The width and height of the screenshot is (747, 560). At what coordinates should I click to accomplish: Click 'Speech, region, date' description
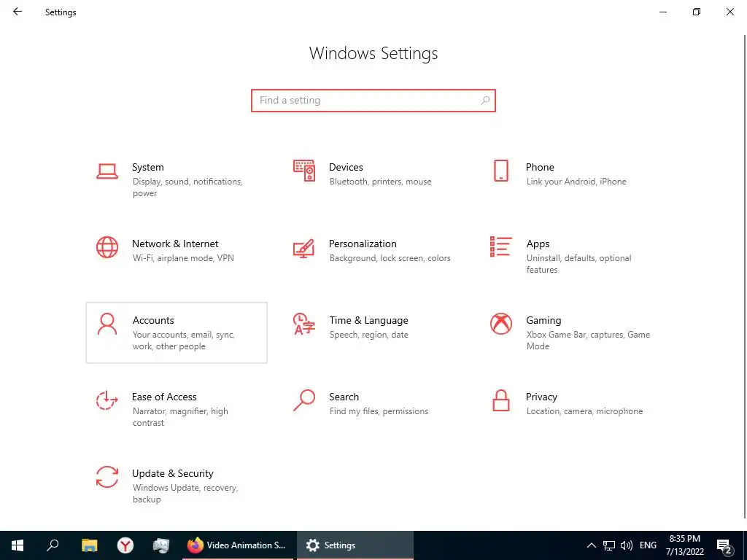pos(368,335)
